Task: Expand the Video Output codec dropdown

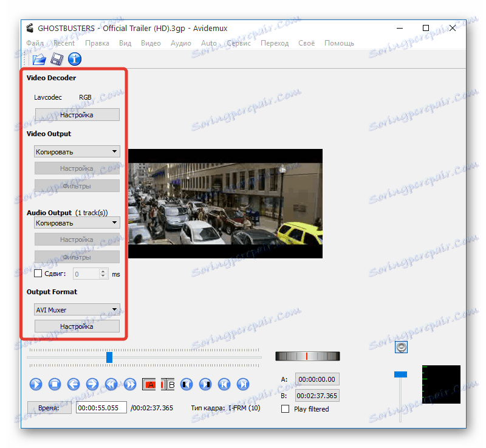Action: tap(77, 151)
